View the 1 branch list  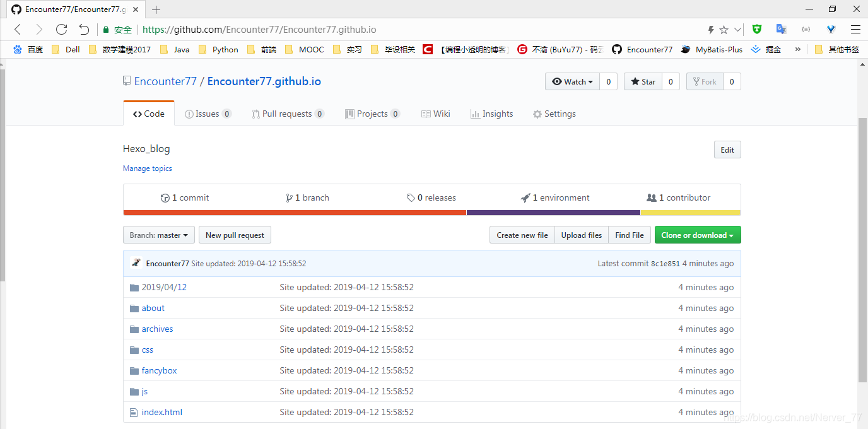307,197
